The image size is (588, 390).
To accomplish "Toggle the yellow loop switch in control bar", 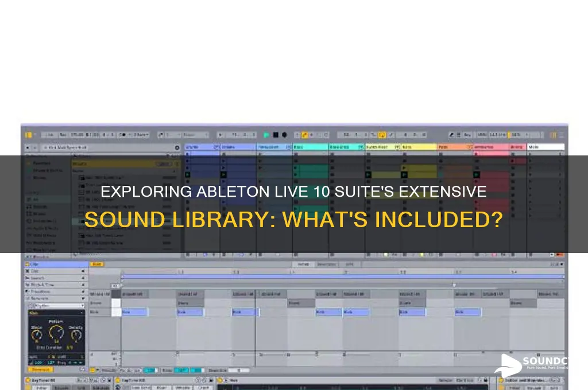I will coord(382,135).
